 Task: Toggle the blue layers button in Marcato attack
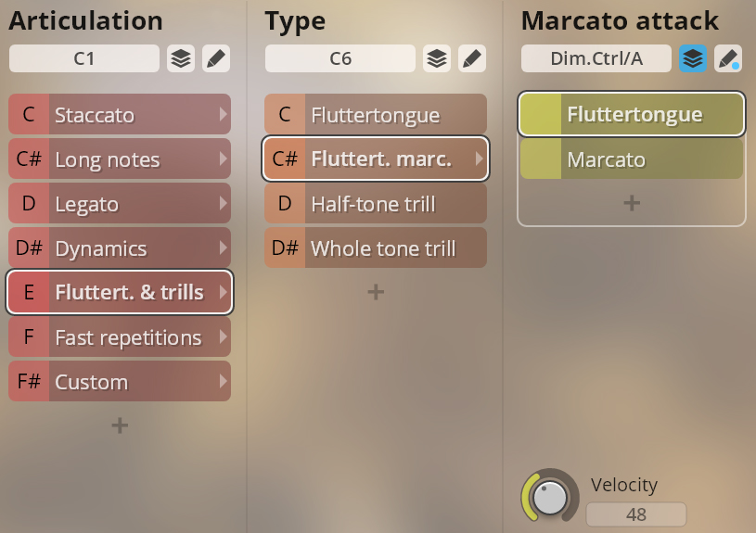click(693, 59)
